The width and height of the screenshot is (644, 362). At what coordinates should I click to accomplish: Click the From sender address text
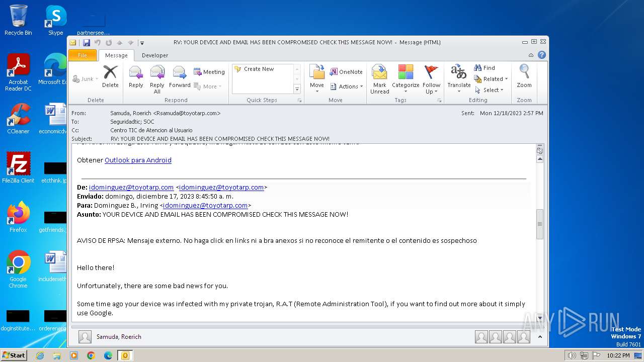point(165,113)
